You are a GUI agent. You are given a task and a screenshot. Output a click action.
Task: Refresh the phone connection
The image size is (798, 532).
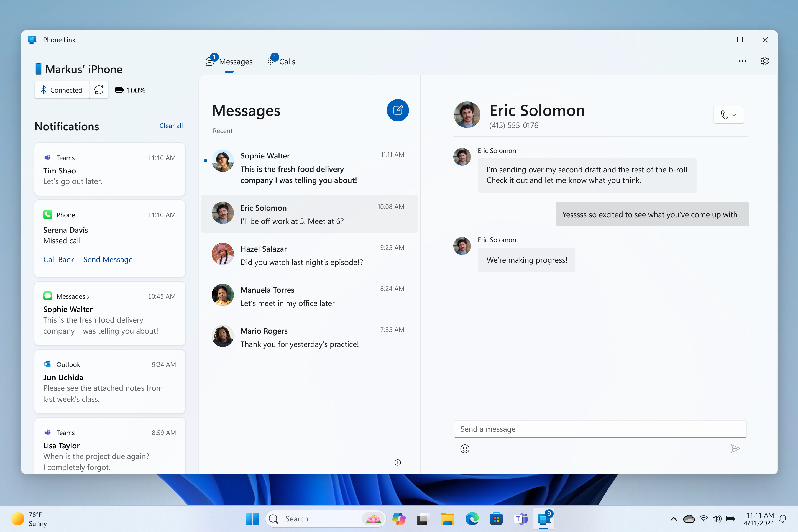(99, 90)
